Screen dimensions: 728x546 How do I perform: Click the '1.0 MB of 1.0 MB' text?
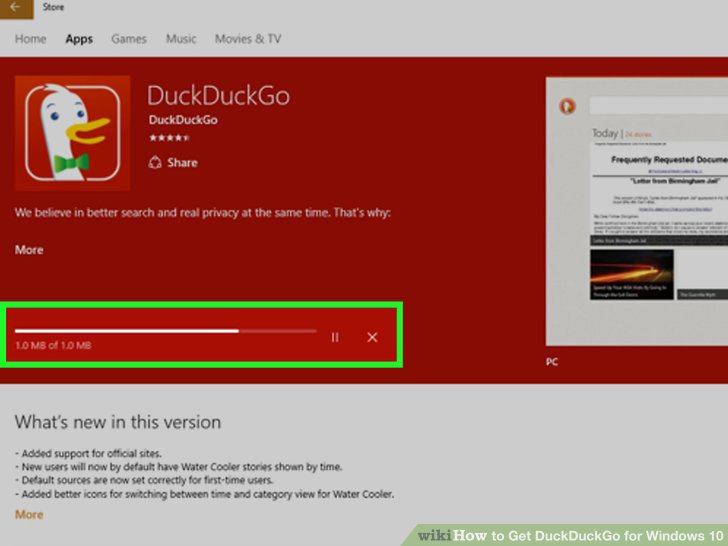53,345
